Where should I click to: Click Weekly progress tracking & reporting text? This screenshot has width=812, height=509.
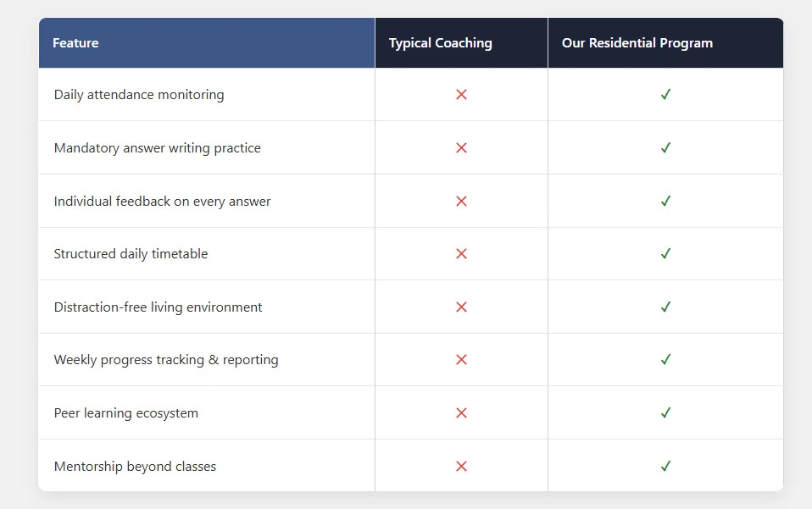coord(166,360)
